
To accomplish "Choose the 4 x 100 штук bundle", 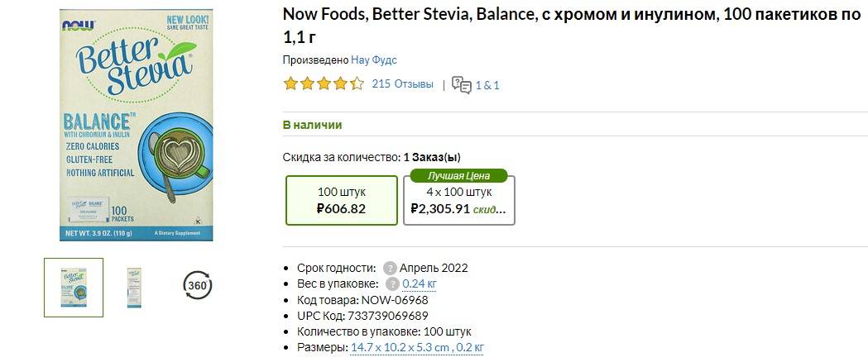I will pos(458,201).
